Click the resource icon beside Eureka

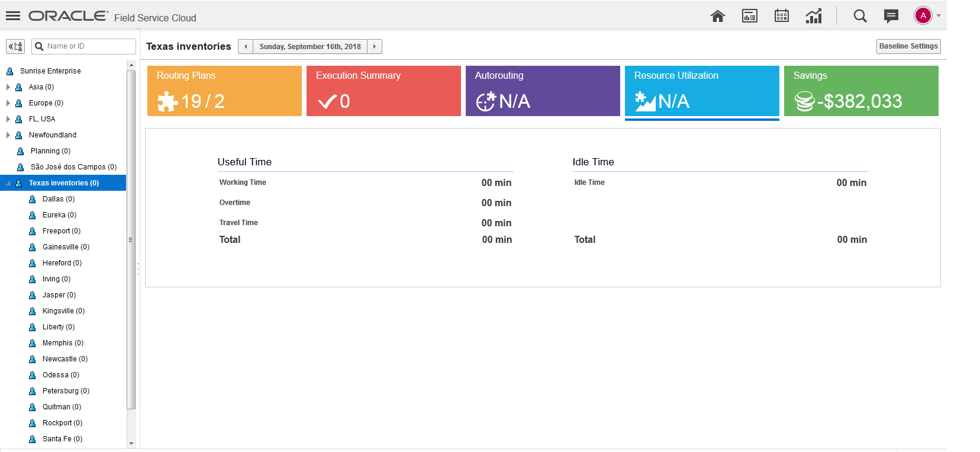pos(33,215)
